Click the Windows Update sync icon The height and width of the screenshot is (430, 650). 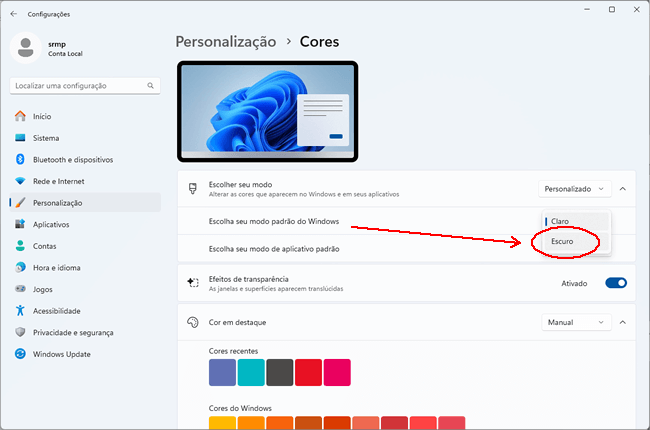20,354
